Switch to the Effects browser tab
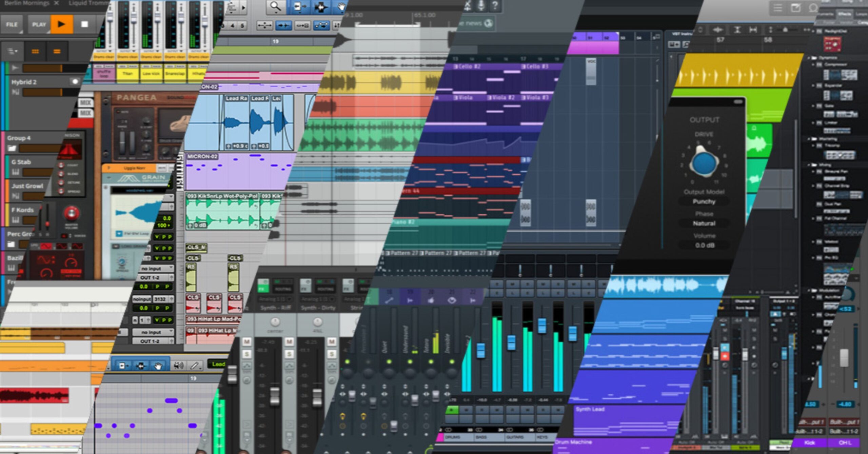 [844, 14]
